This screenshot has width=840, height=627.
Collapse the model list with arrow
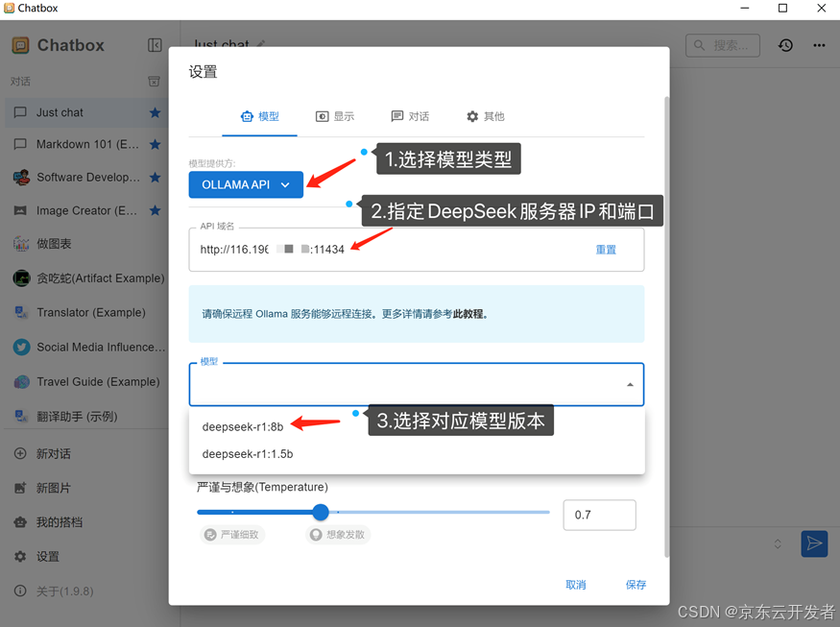tap(630, 385)
